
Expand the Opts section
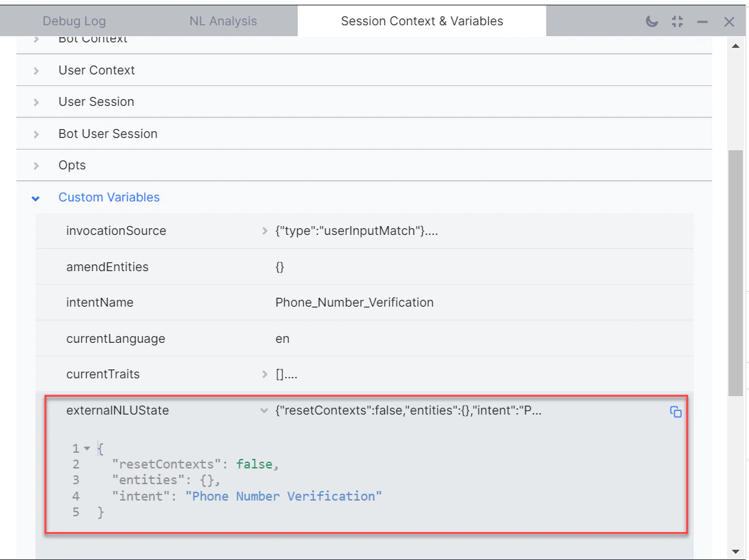coord(36,165)
